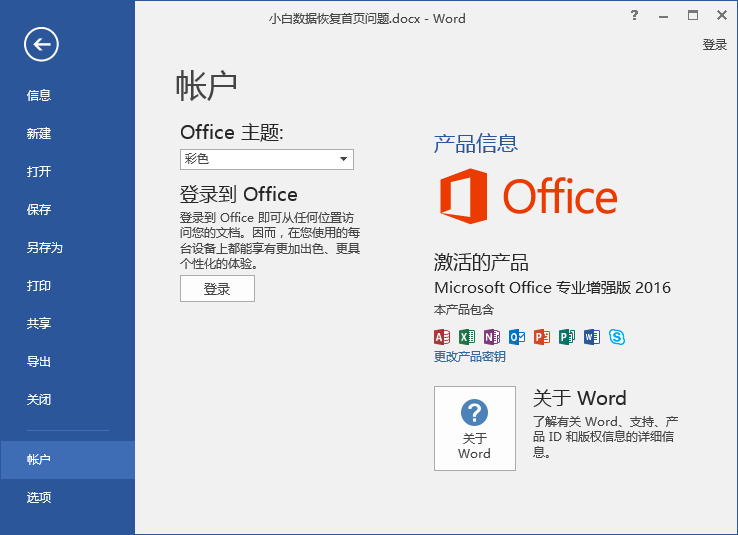Click 登录 link in top right corner
The image size is (738, 535).
coord(715,45)
